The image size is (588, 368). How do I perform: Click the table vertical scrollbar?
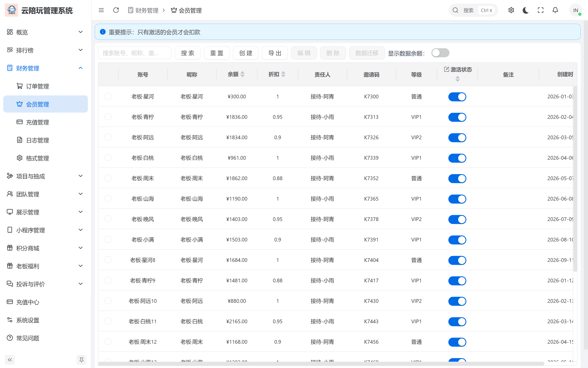point(575,179)
